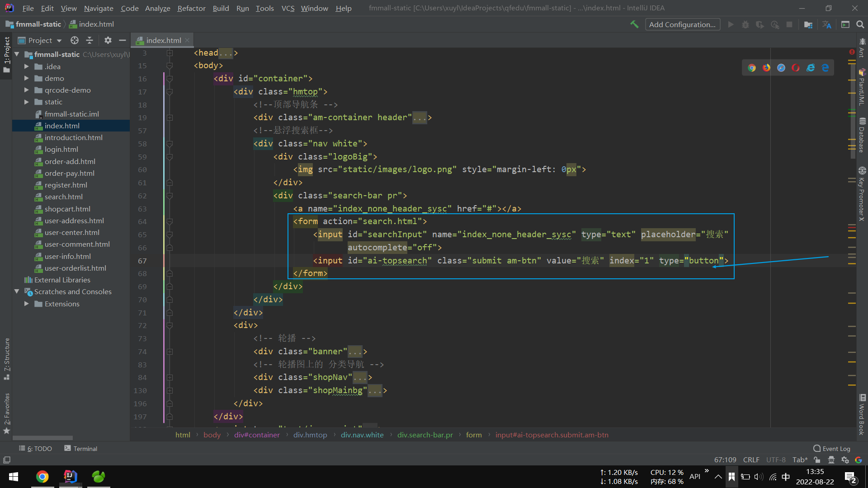The image size is (868, 488).
Task: Click the Run with Coverage icon
Action: (760, 24)
